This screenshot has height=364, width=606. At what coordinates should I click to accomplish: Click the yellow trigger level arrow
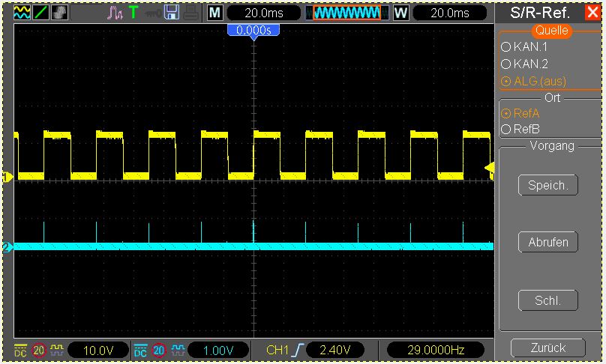(489, 168)
